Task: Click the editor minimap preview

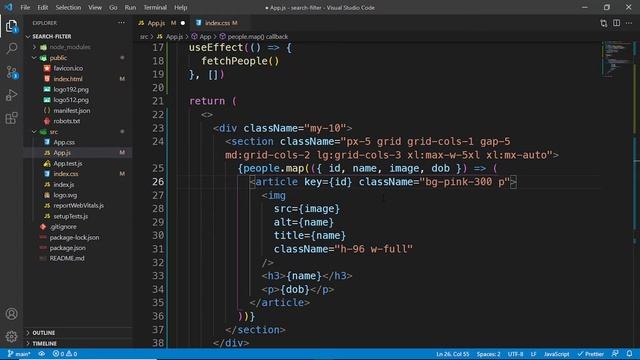Action: (617, 59)
